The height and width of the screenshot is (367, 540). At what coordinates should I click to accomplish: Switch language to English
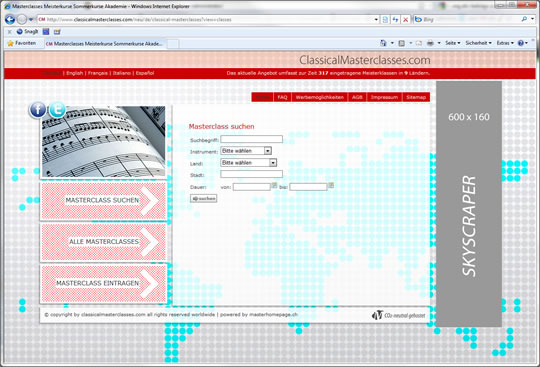(75, 73)
